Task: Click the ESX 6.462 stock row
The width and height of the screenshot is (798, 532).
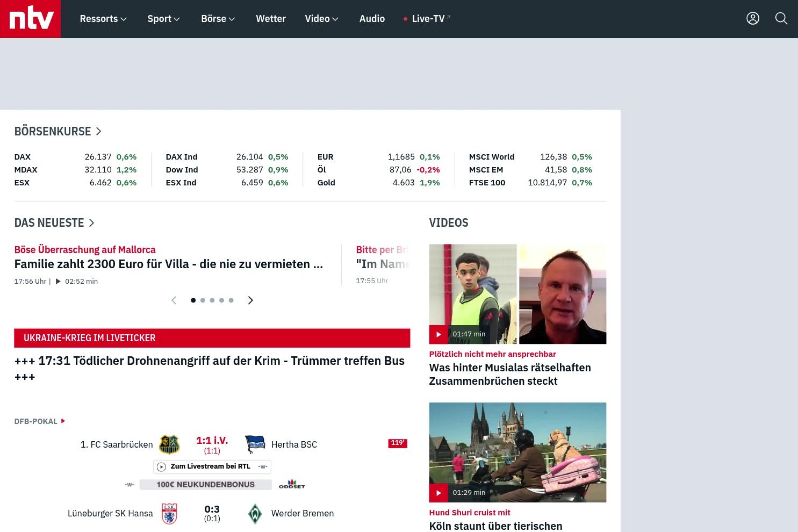Action: 75,183
